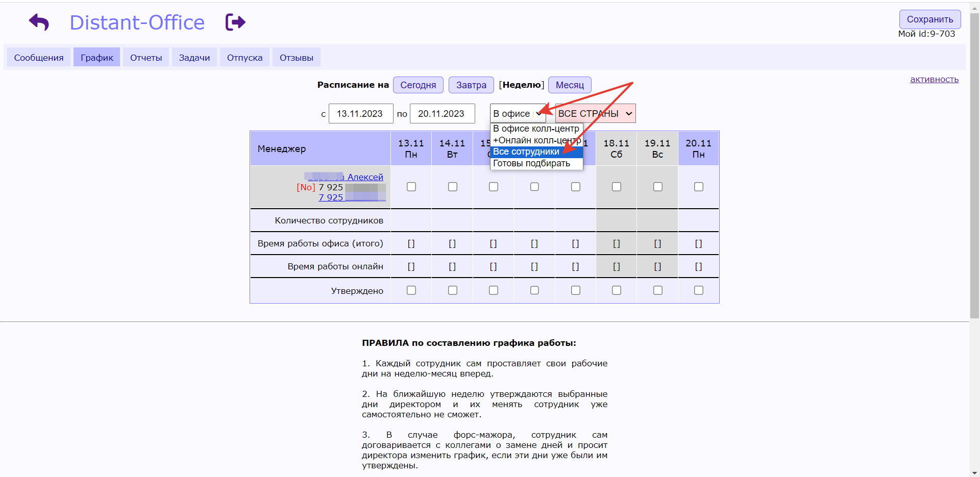The width and height of the screenshot is (980, 477).
Task: Click the 13.11 Пн column header
Action: pos(411,148)
